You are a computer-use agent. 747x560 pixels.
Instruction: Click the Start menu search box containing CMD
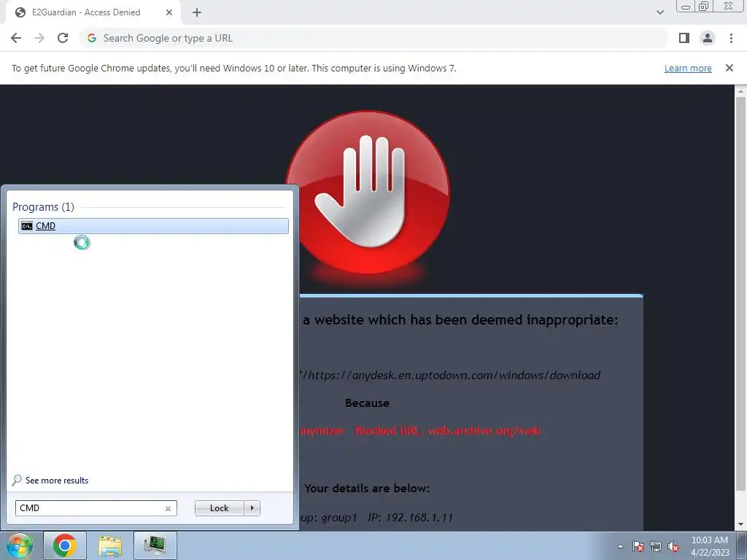[x=96, y=508]
